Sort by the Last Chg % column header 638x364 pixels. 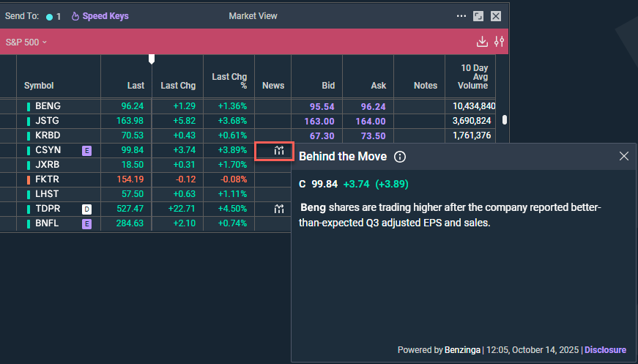point(229,81)
